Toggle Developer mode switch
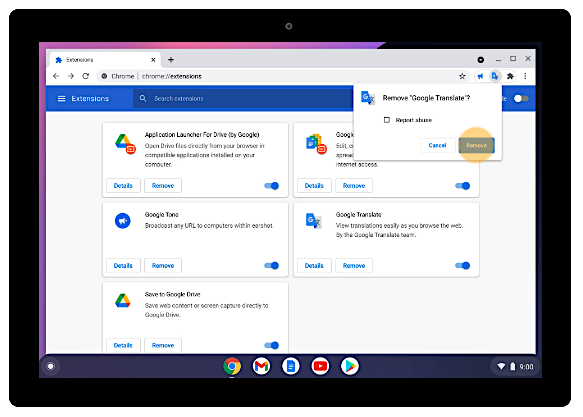This screenshot has width=583, height=417. tap(521, 98)
